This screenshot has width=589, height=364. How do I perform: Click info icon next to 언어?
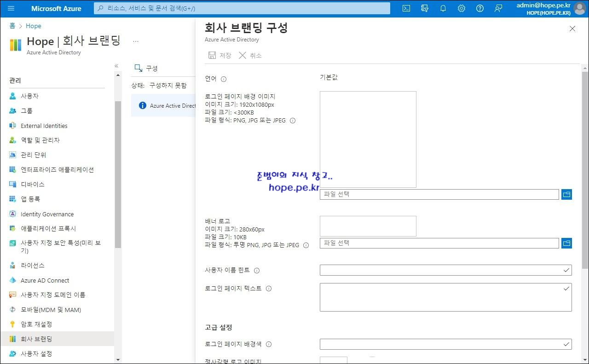(x=224, y=79)
